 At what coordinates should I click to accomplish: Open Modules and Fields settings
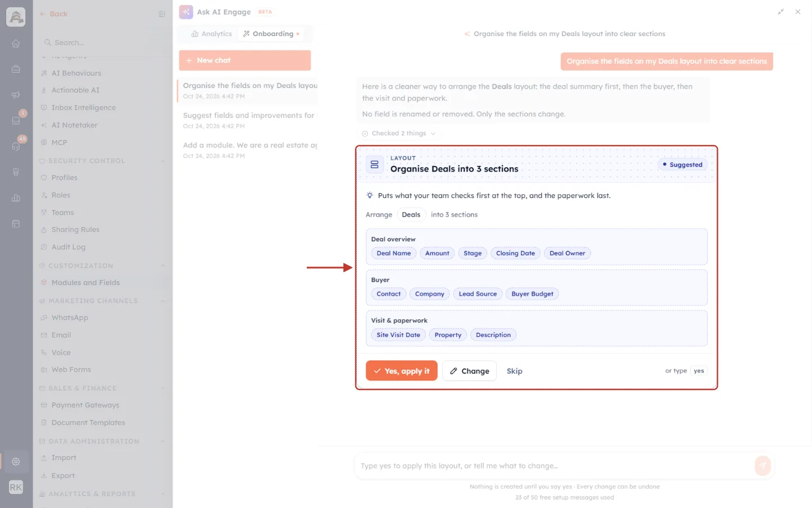click(86, 283)
